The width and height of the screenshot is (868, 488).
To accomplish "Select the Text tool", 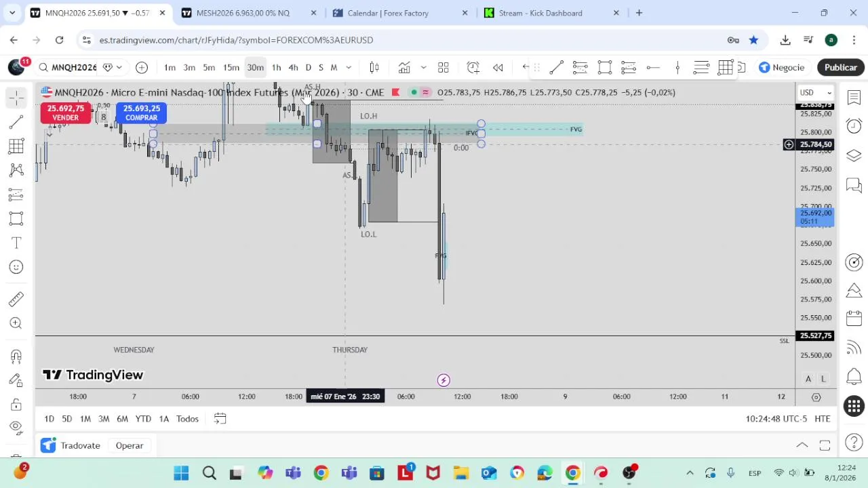I will pos(16,243).
